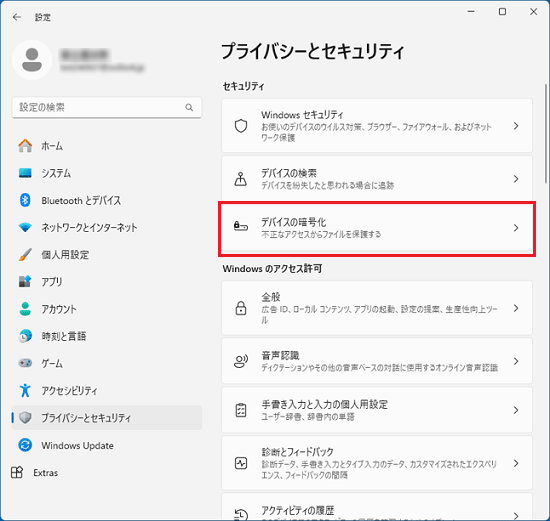Click the vertical scrollbar thumb
The image size is (550, 521).
[546, 133]
